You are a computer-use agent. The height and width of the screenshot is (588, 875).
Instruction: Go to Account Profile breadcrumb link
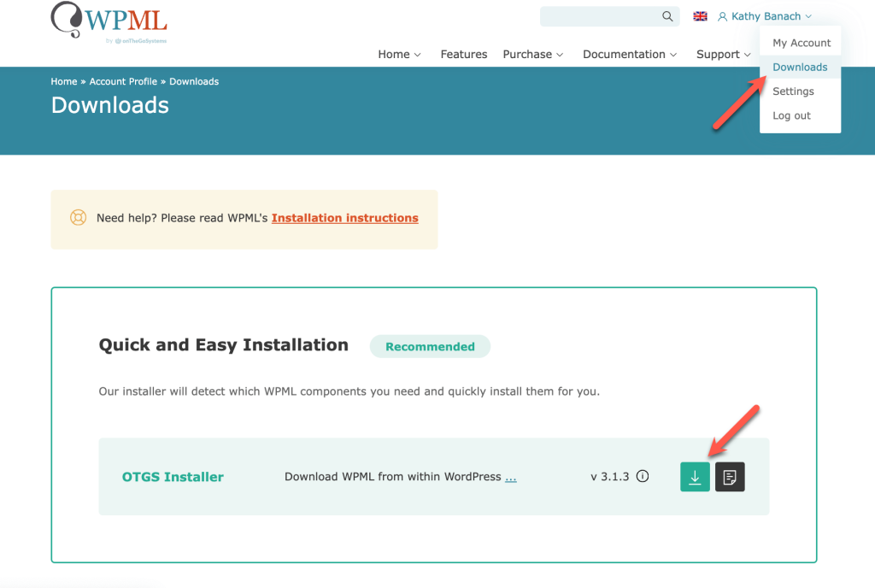click(123, 81)
